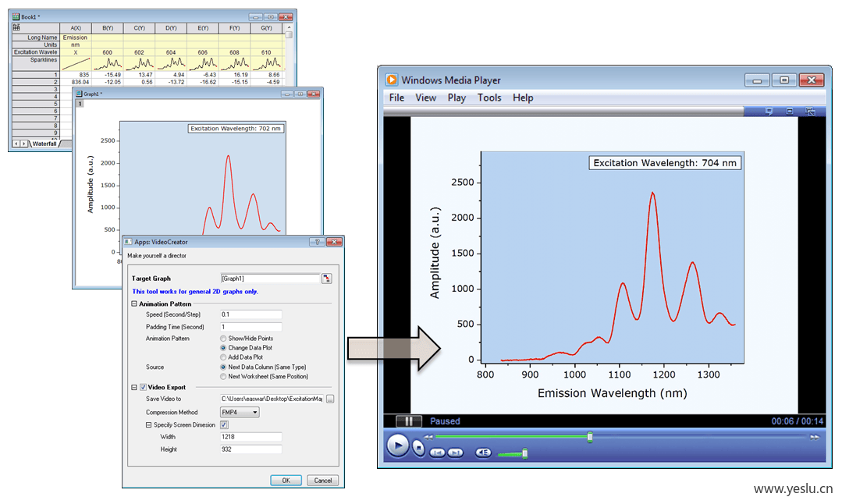Click Book1 workbook title icon
The width and height of the screenshot is (842, 504).
(16, 16)
